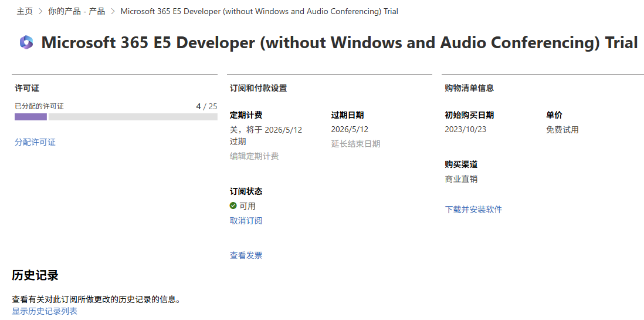View invoices with 查看发票
The width and height of the screenshot is (644, 320).
point(246,255)
